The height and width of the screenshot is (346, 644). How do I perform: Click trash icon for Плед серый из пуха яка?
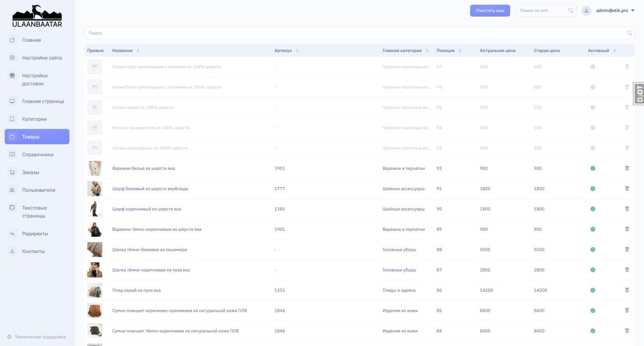[627, 290]
